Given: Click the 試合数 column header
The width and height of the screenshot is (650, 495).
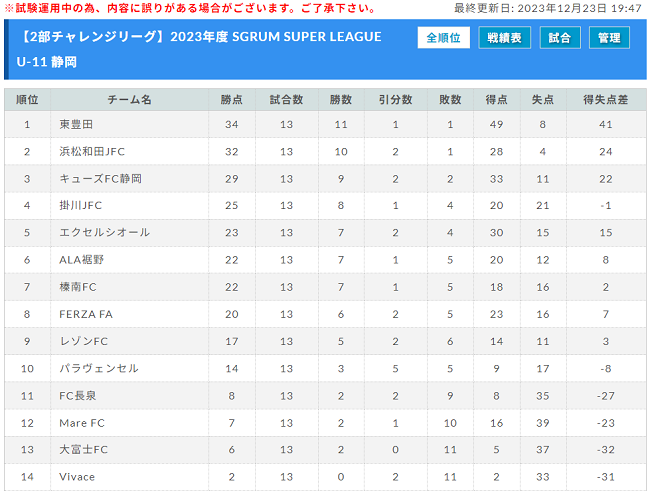Looking at the screenshot, I should [x=286, y=99].
